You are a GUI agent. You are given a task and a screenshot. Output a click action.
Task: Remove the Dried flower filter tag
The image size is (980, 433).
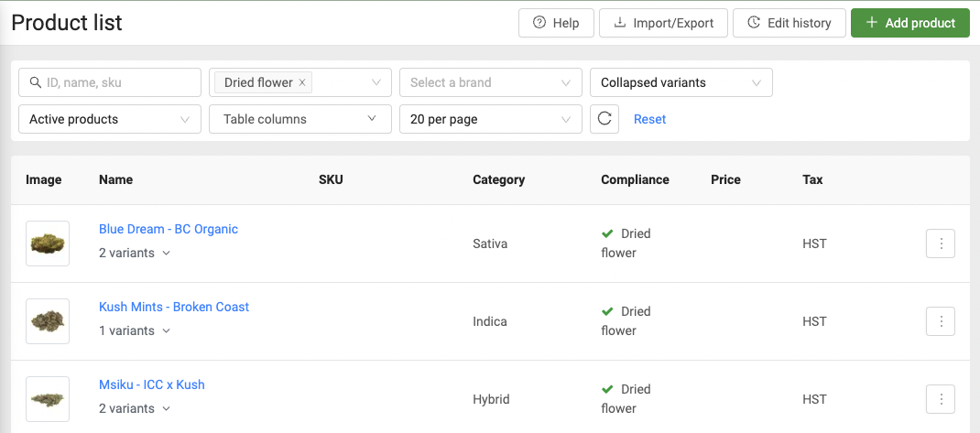[302, 82]
